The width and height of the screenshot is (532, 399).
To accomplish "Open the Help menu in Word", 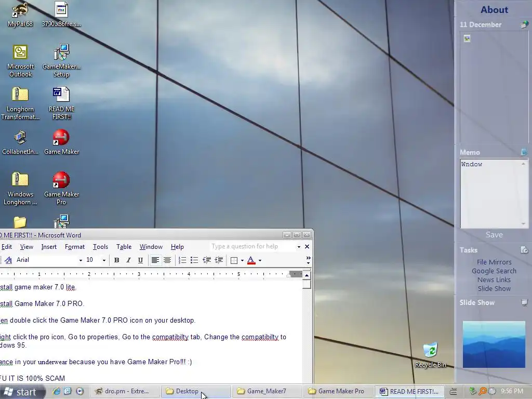I will tap(177, 247).
